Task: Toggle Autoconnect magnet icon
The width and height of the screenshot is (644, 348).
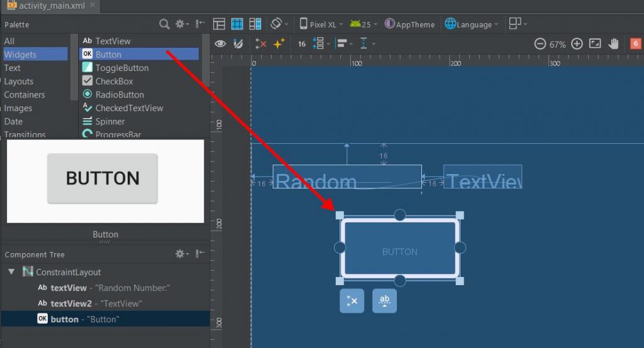Action: click(x=238, y=44)
